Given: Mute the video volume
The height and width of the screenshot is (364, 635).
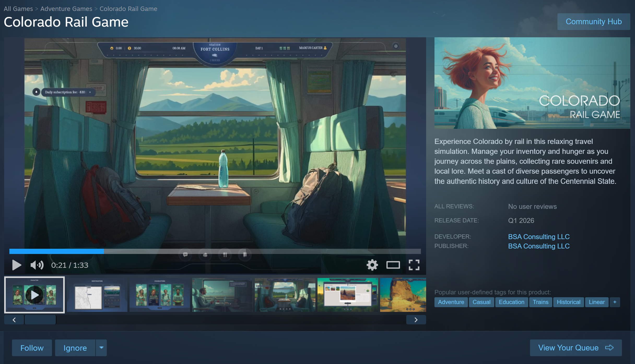Looking at the screenshot, I should pyautogui.click(x=37, y=265).
